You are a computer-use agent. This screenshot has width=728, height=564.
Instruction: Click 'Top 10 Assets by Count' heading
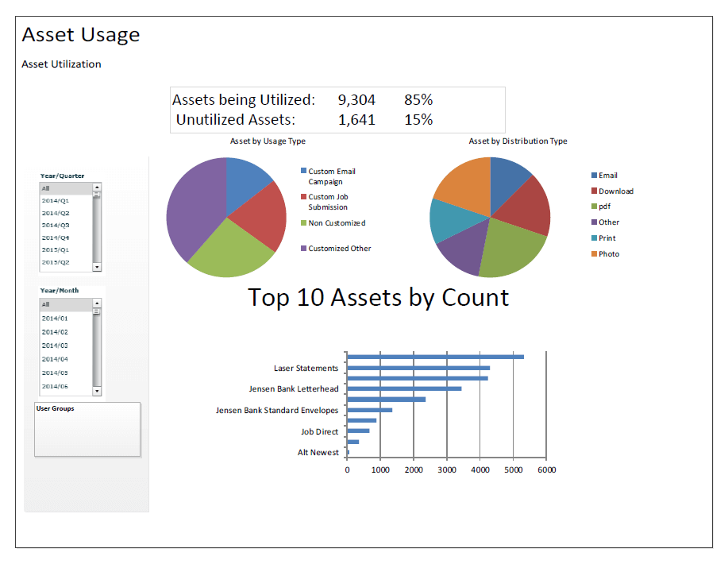tap(379, 298)
